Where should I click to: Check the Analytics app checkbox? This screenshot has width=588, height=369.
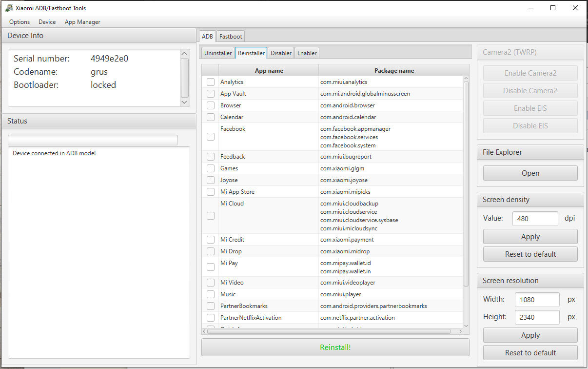tap(211, 82)
